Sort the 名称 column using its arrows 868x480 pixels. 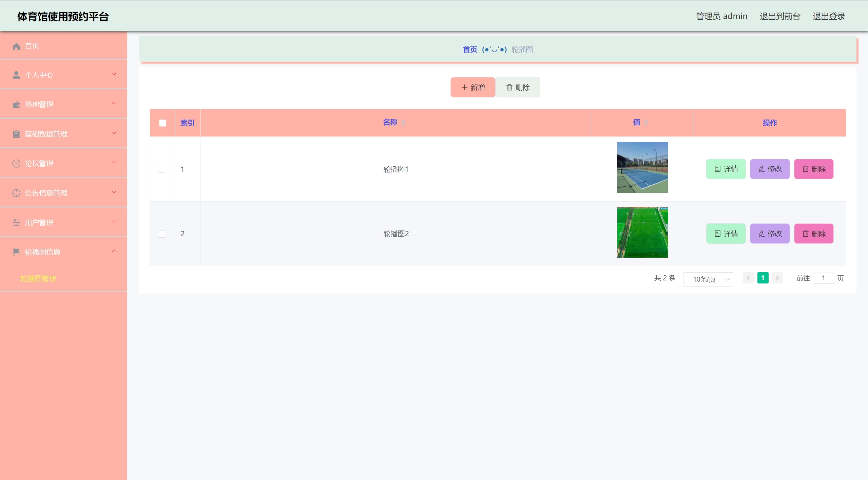click(403, 123)
